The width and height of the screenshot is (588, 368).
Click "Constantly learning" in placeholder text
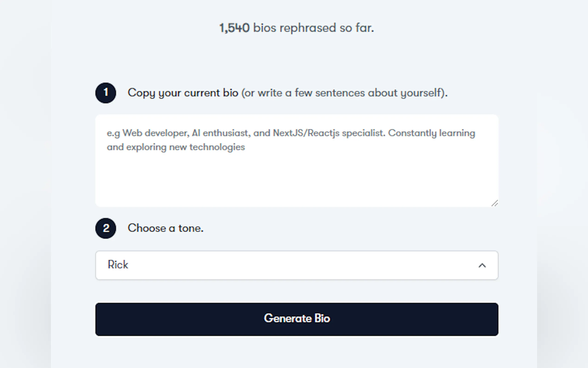pyautogui.click(x=432, y=133)
